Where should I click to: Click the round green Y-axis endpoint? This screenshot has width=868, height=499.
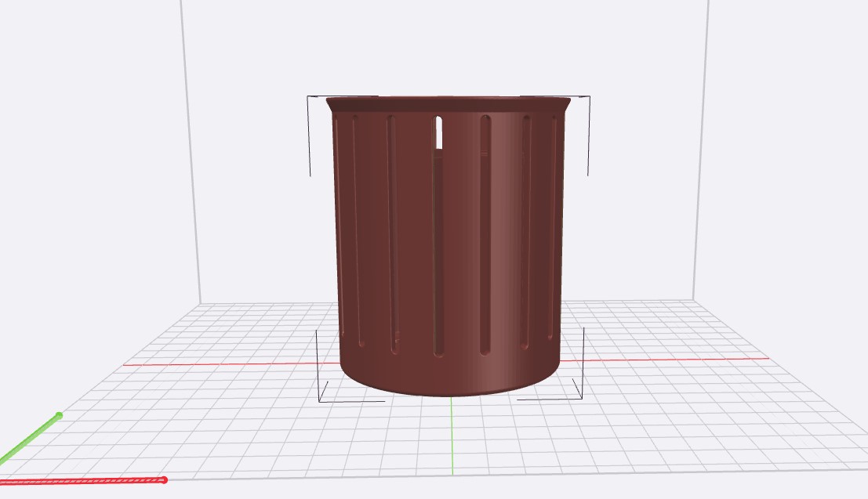click(60, 415)
